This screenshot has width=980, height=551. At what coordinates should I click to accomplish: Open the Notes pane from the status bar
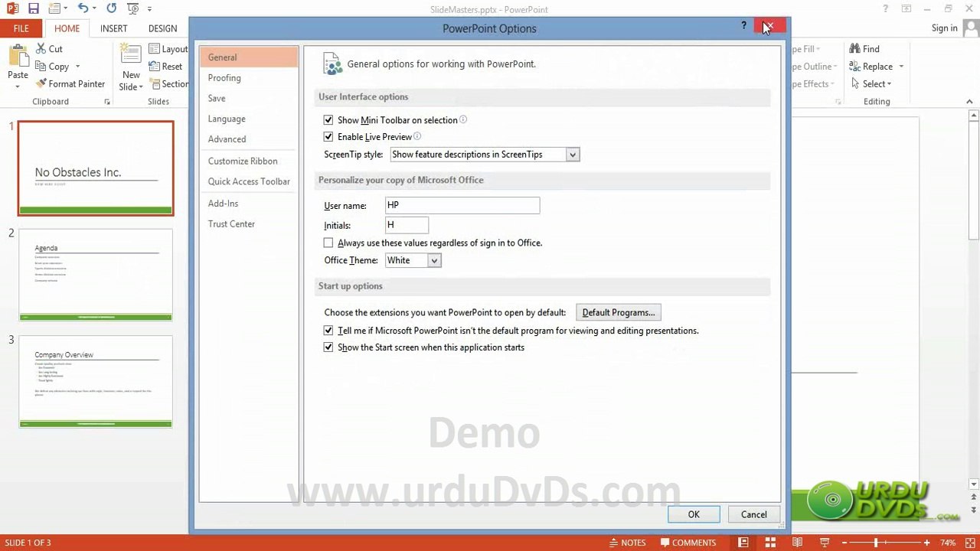[627, 543]
